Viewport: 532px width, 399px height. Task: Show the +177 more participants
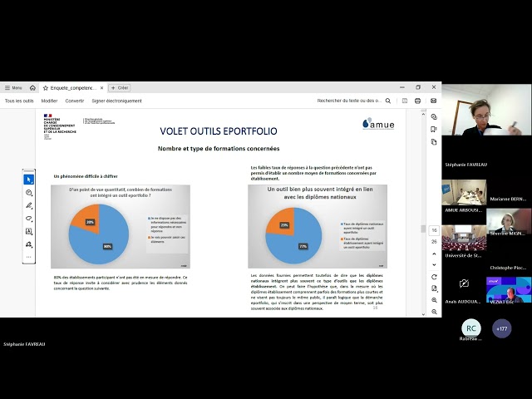[501, 328]
